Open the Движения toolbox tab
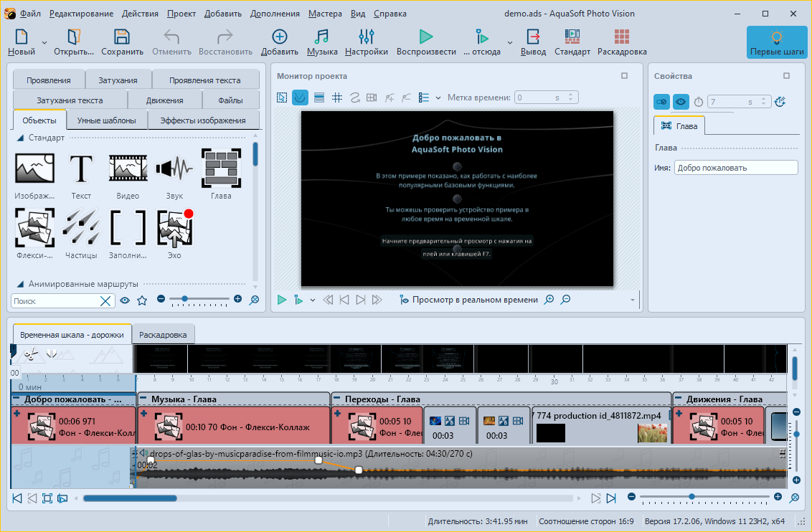Screen dimensions: 812x532 coord(165,100)
